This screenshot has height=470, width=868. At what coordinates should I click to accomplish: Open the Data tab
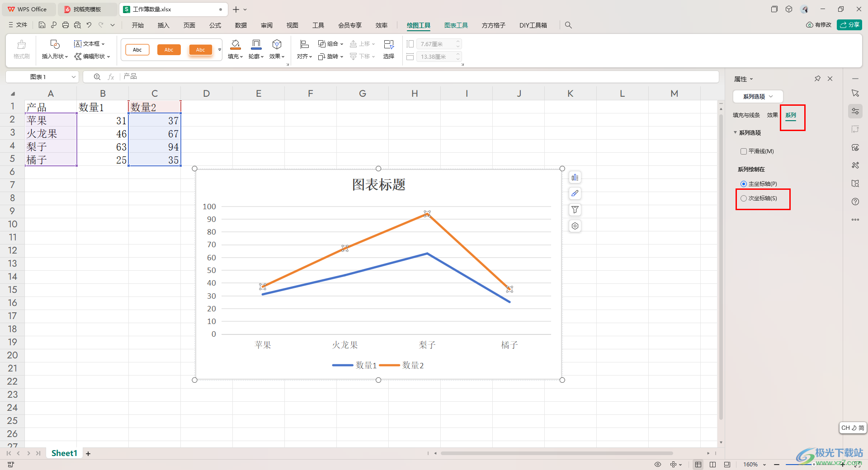click(x=241, y=25)
